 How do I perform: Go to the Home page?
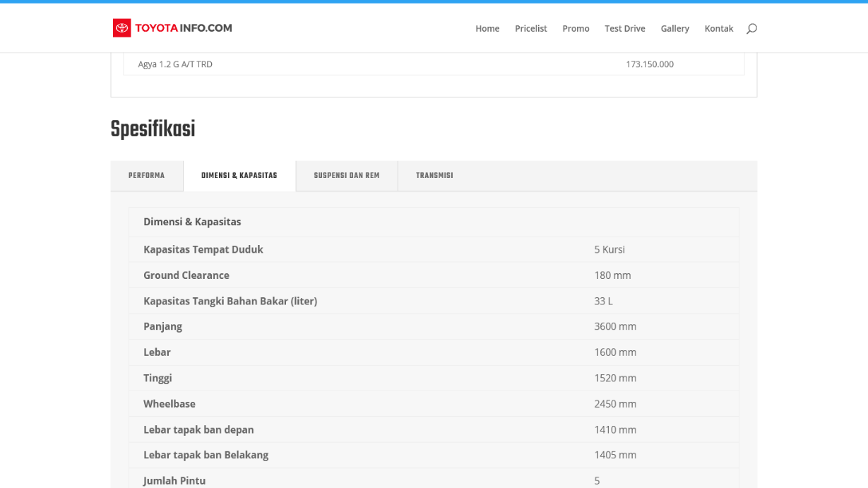[487, 28]
